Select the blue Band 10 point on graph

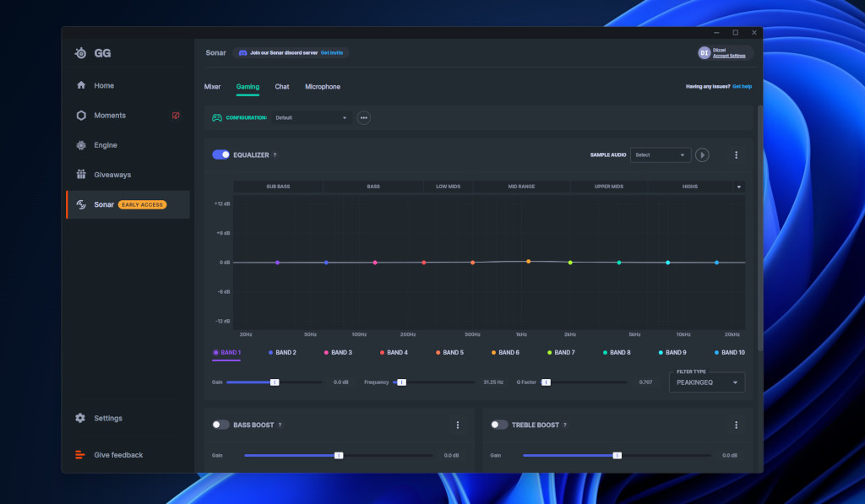click(716, 263)
